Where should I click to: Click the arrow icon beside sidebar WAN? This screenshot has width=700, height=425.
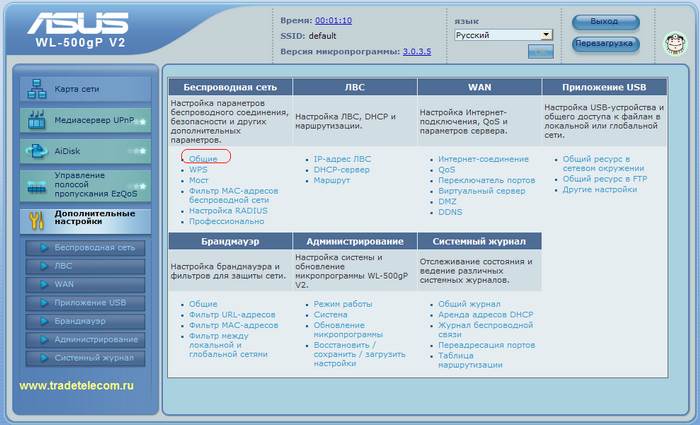[40, 284]
